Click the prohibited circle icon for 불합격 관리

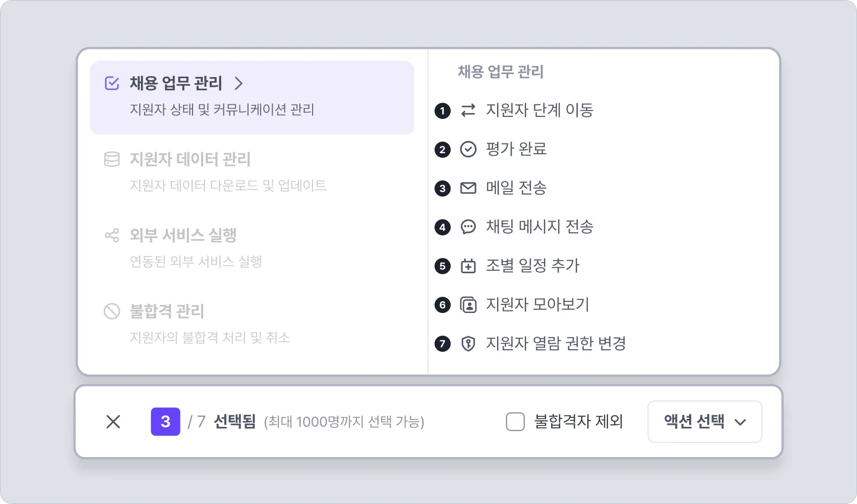pyautogui.click(x=112, y=311)
